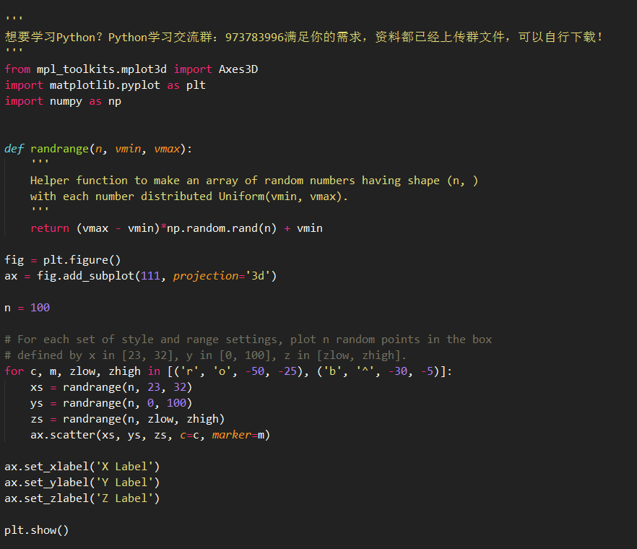
Task: Click the def keyword
Action: point(14,149)
